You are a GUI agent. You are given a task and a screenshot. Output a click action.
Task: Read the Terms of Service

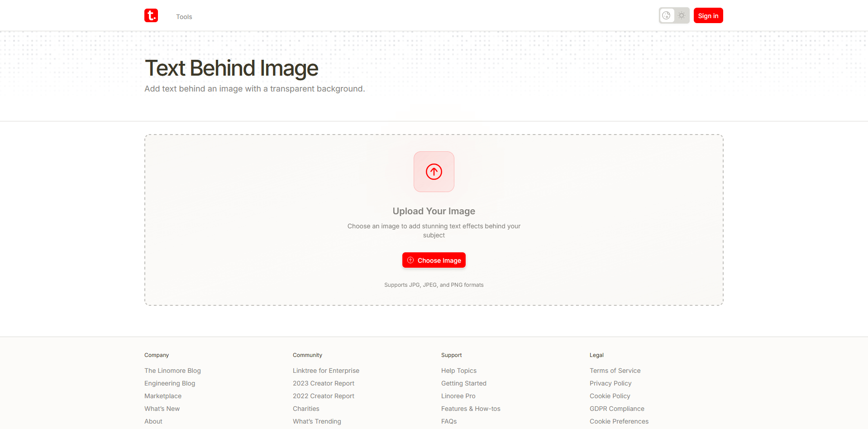615,371
